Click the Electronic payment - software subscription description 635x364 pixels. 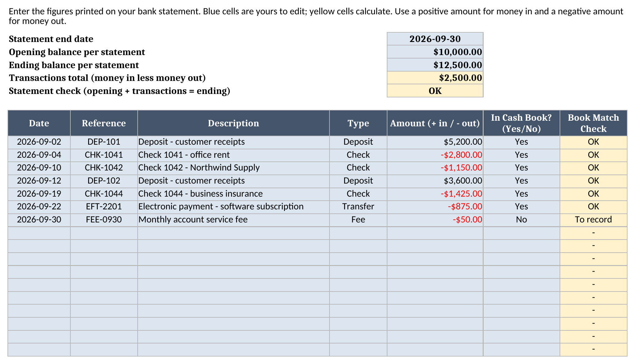pyautogui.click(x=234, y=207)
